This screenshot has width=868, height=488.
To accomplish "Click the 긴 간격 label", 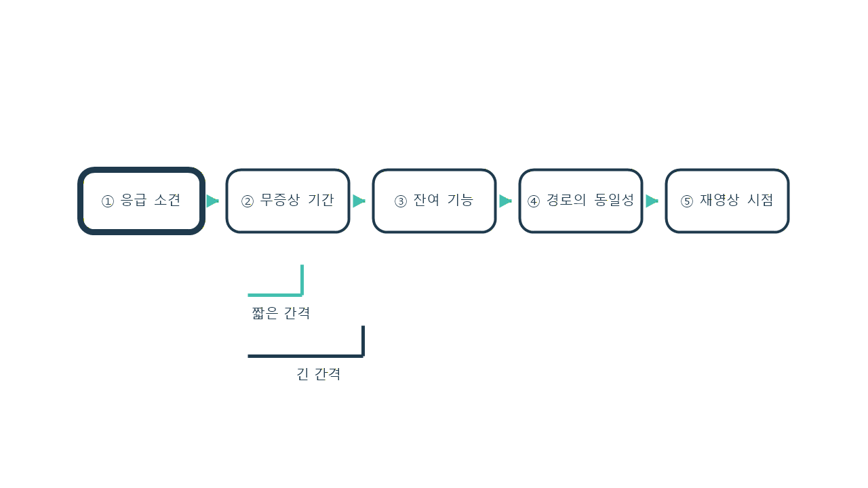I will [319, 374].
